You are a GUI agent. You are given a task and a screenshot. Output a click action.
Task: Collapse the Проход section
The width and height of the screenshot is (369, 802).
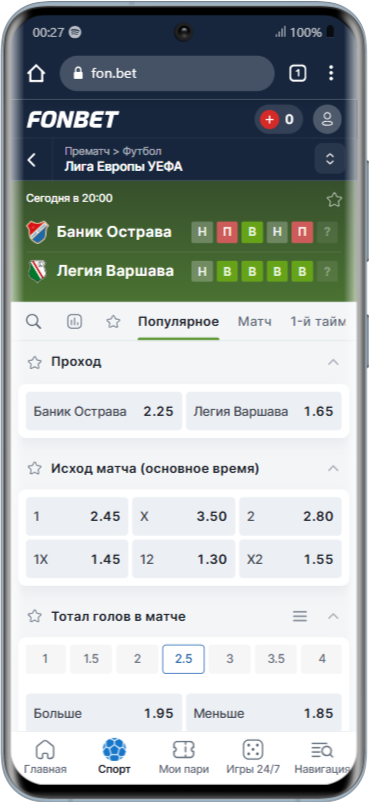point(333,362)
